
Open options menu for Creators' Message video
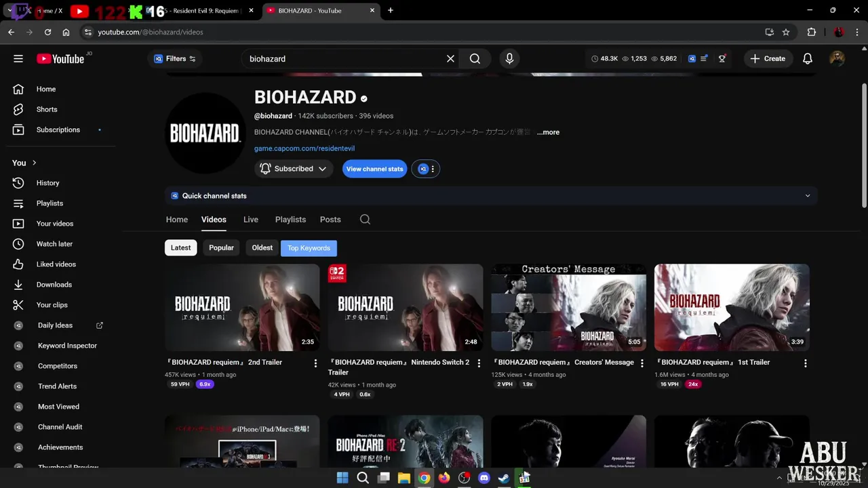pos(642,363)
